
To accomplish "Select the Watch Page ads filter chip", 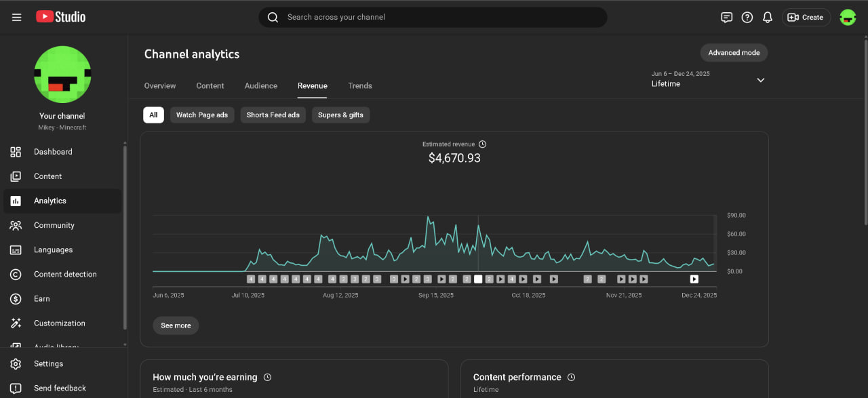I will [x=202, y=115].
